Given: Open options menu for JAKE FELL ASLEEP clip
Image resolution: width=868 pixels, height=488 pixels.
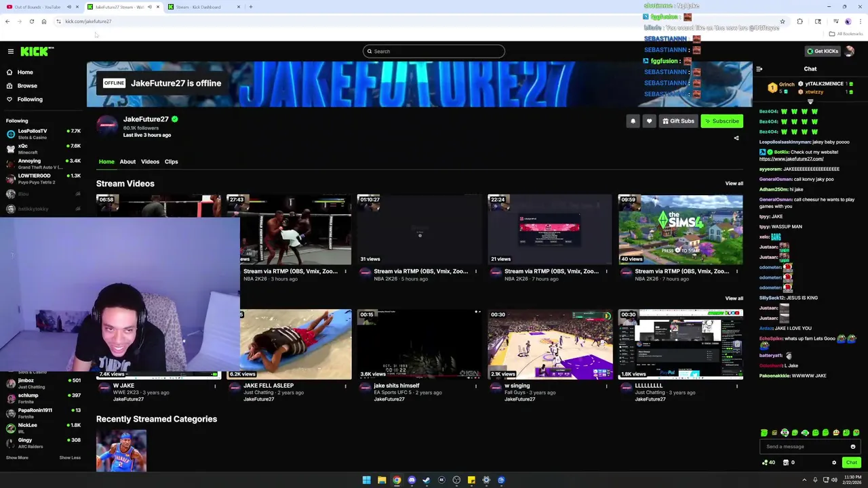Looking at the screenshot, I should [x=345, y=386].
